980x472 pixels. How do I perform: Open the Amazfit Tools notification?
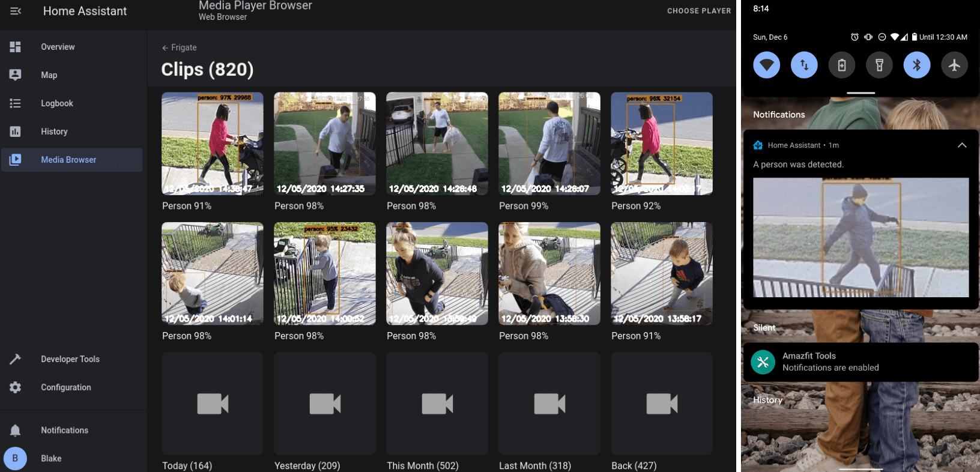point(861,362)
